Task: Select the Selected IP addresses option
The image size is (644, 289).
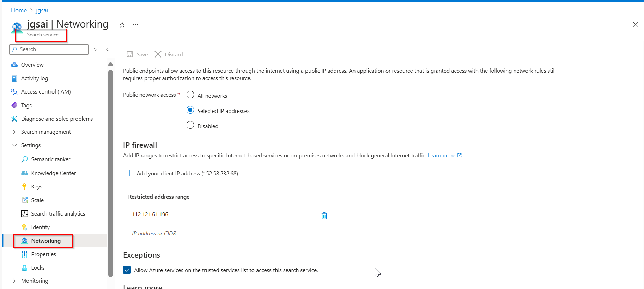Action: (x=190, y=110)
